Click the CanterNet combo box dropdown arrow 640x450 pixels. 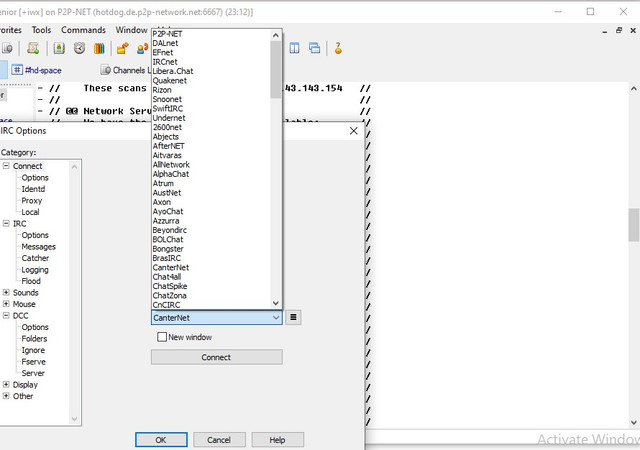(276, 317)
